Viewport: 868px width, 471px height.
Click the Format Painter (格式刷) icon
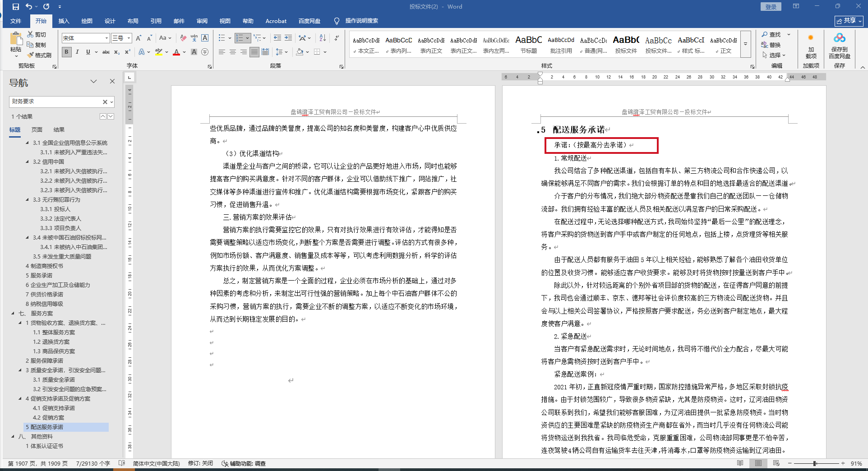[39, 55]
